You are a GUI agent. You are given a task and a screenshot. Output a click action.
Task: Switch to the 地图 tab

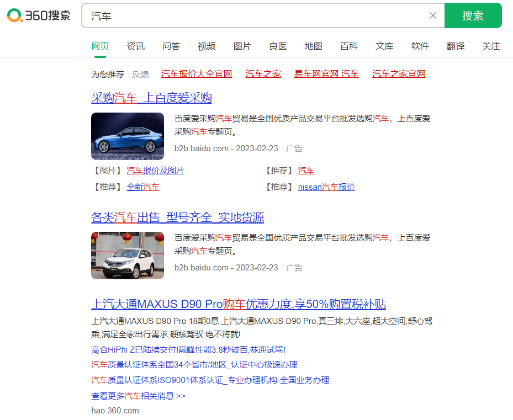tap(313, 46)
